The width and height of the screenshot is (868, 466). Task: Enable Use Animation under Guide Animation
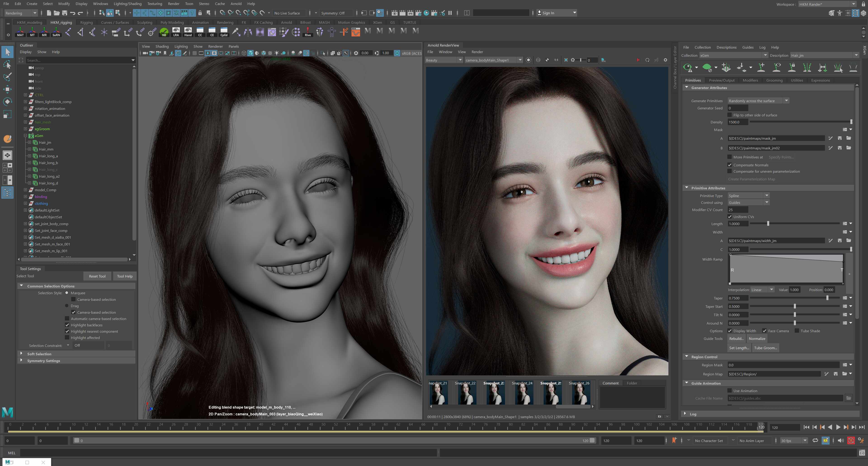pos(730,391)
